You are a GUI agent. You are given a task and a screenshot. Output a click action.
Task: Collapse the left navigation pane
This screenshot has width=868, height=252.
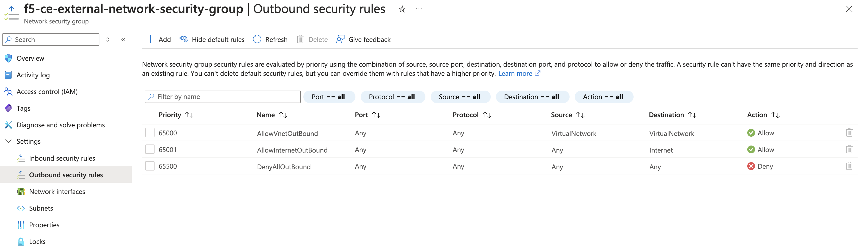(123, 40)
